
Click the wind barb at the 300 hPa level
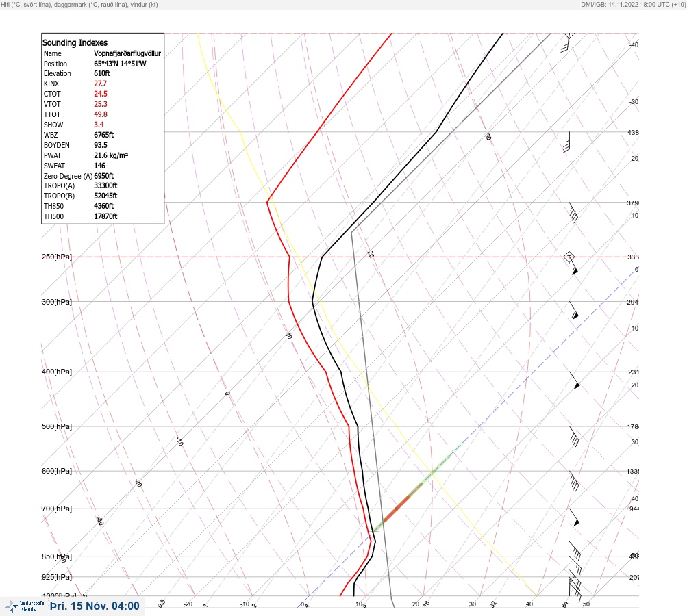[573, 310]
